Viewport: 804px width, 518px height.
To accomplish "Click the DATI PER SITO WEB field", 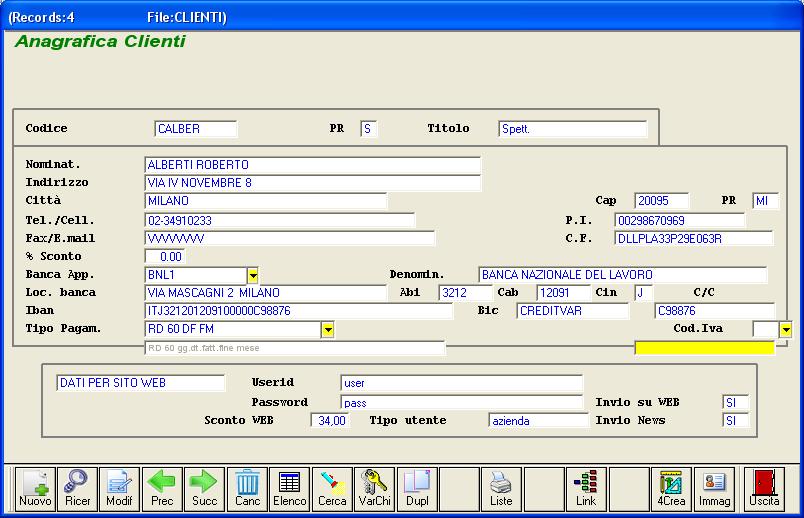I will [x=140, y=383].
